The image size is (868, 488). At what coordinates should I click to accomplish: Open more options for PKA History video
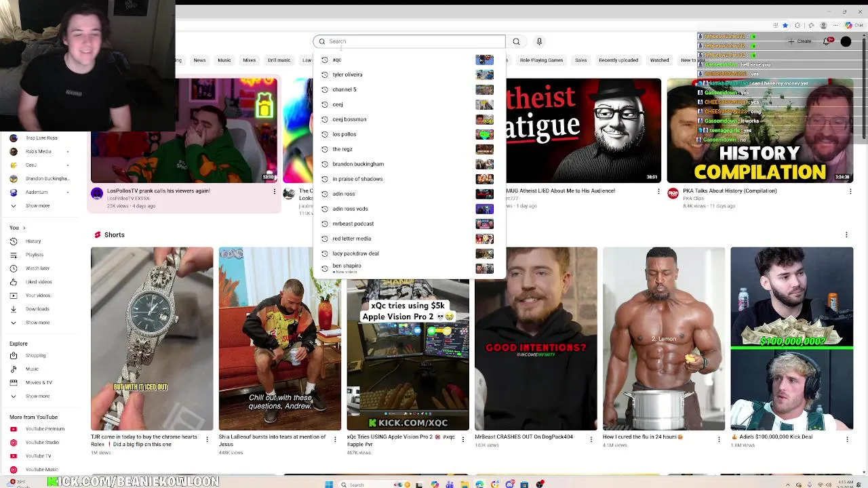click(x=850, y=192)
